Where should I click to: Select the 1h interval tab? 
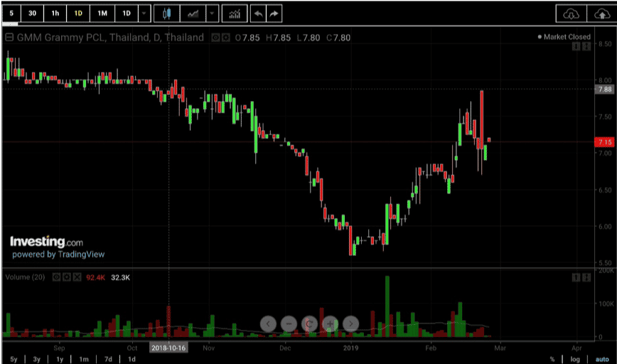pyautogui.click(x=55, y=14)
